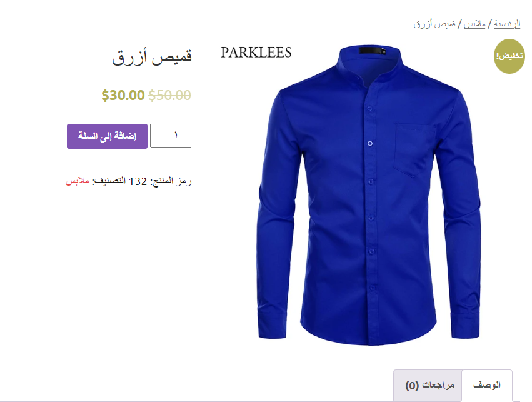Click the product SKU number 132
Screen dimensions: 532x402
(x=138, y=181)
